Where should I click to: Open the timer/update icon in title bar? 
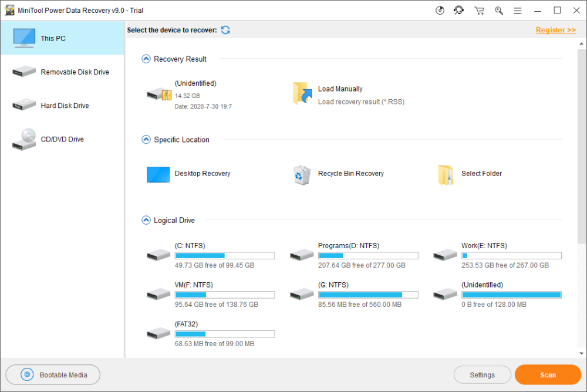440,11
